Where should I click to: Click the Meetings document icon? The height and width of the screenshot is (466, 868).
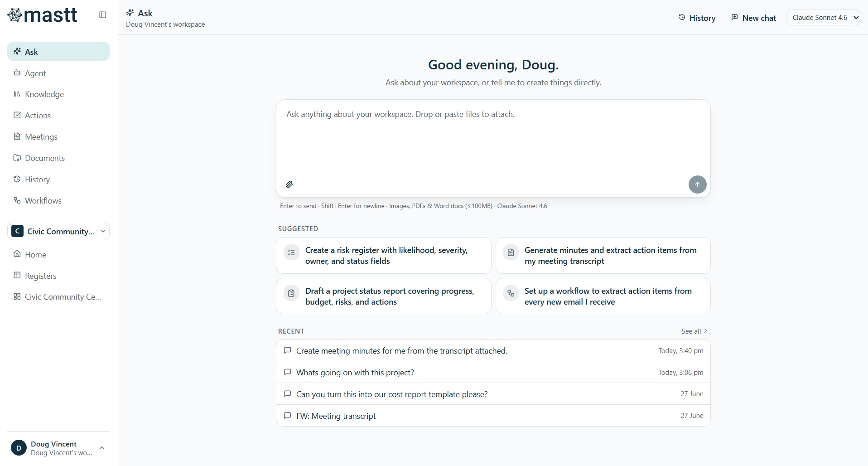[x=17, y=136]
